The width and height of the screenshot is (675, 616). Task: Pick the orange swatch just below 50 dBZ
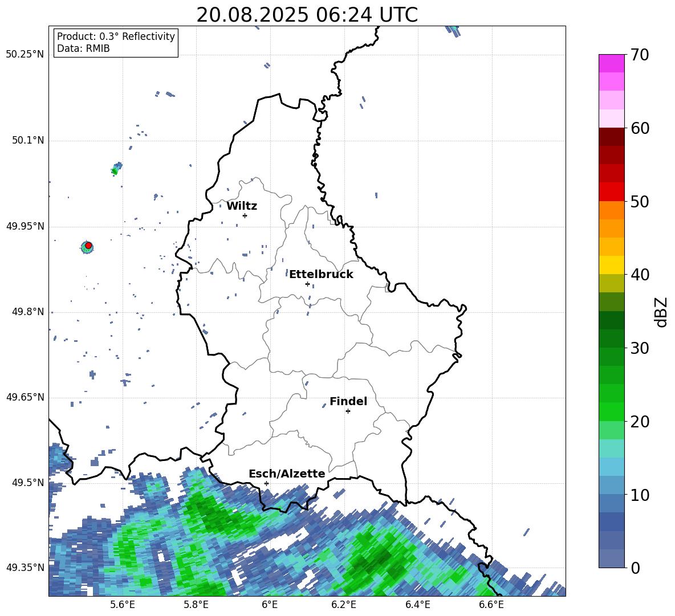coord(611,210)
